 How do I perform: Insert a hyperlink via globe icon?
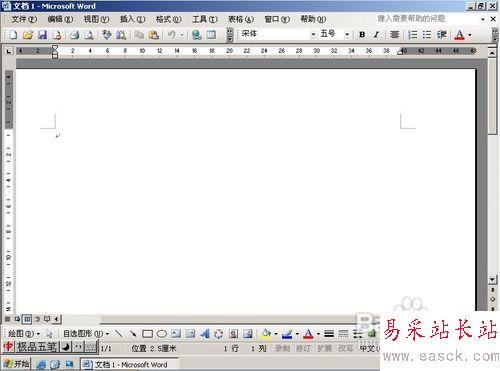click(197, 35)
